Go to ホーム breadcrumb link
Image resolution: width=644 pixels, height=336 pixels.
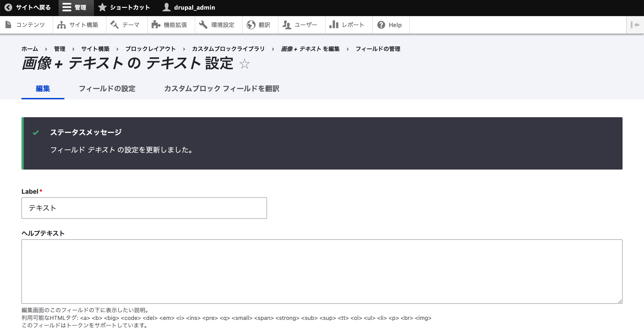tap(30, 49)
